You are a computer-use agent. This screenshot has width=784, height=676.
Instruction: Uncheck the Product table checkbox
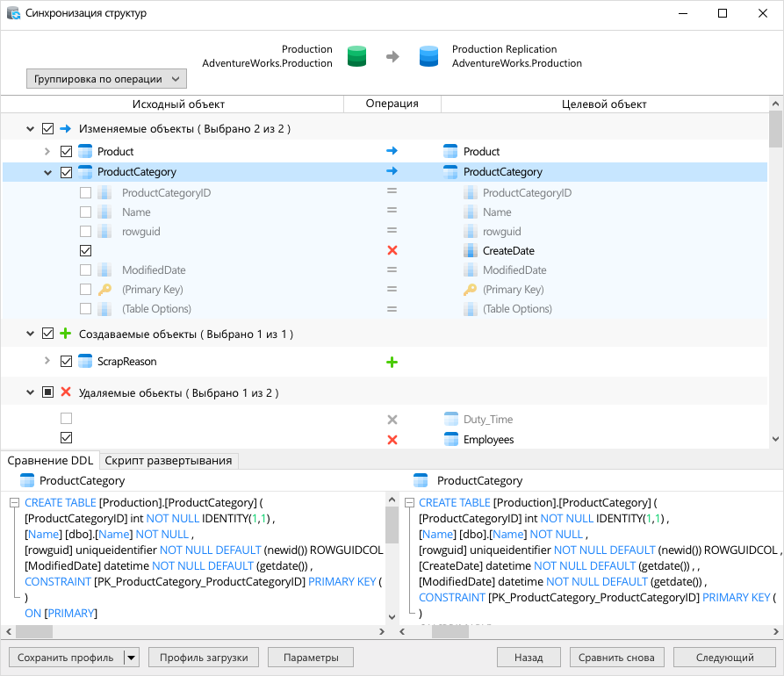tap(66, 151)
